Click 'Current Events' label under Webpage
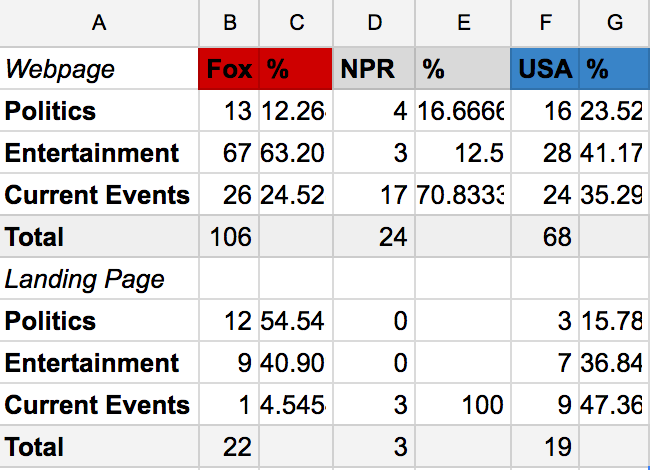 pyautogui.click(x=99, y=195)
